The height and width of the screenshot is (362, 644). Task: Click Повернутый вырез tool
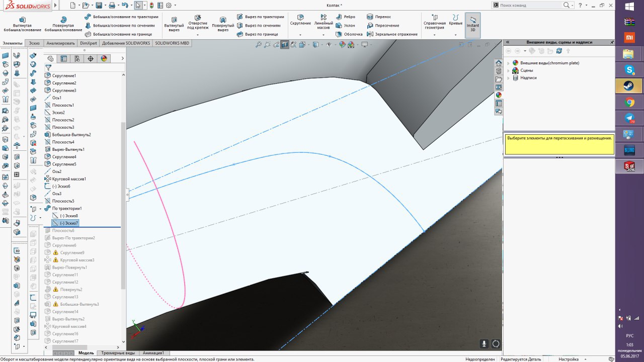[223, 24]
